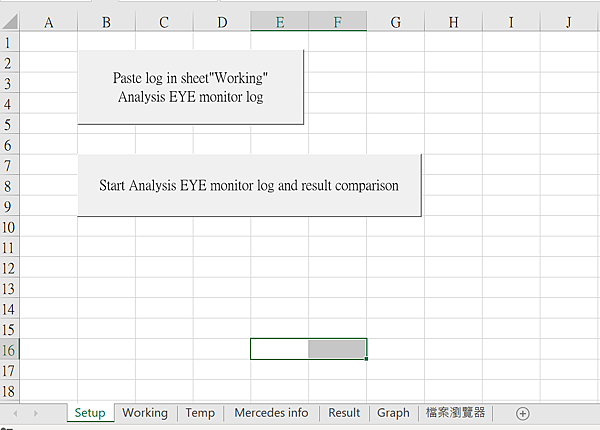The height and width of the screenshot is (430, 600).
Task: Select column C header
Action: tap(164, 22)
